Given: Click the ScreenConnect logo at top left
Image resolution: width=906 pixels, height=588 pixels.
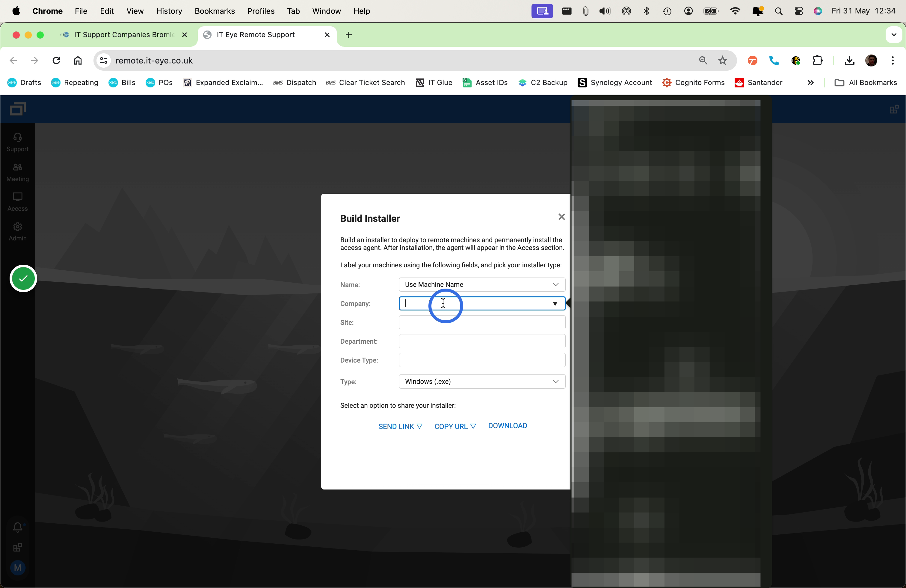Looking at the screenshot, I should (x=17, y=109).
